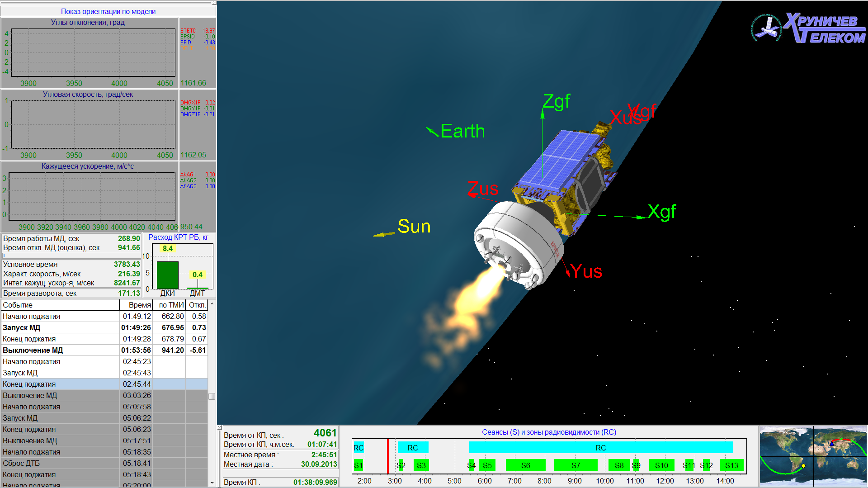Click the Время column header

pos(136,305)
